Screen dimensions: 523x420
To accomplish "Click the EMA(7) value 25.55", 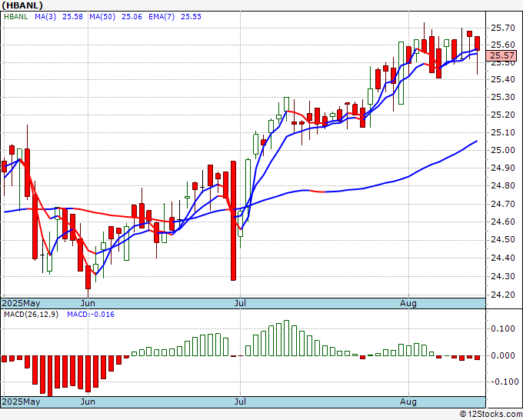I will 191,17.
